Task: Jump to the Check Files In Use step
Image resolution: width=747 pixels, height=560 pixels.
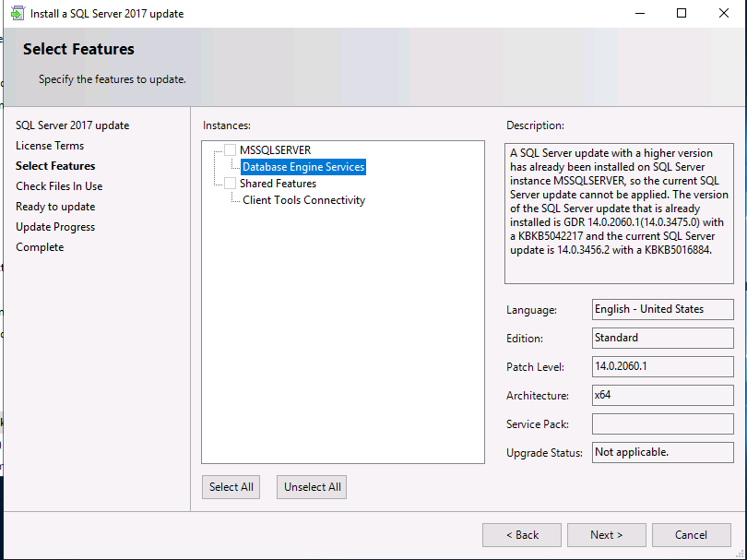Action: 59,186
